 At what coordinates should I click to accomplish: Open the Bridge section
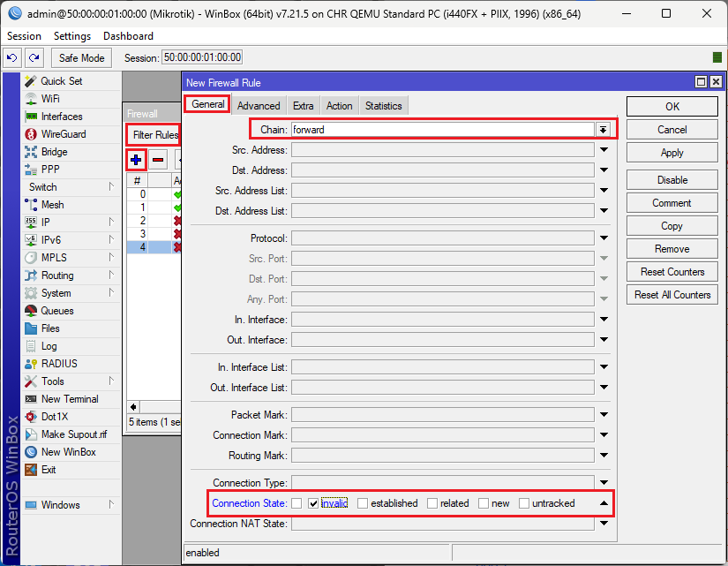coord(54,152)
